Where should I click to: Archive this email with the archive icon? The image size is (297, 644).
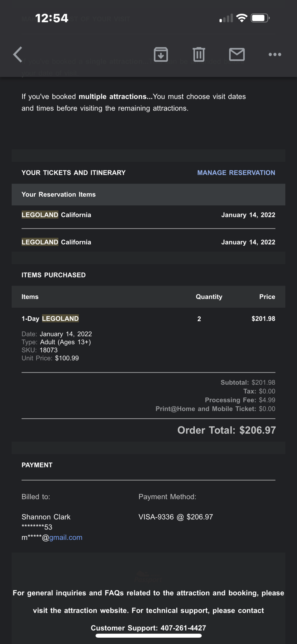pos(161,54)
